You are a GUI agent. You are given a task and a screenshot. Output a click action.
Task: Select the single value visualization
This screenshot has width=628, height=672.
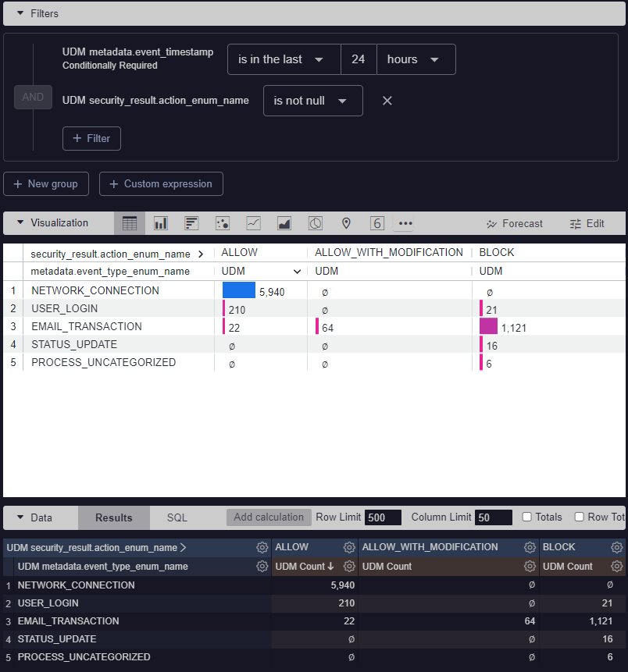coord(377,223)
